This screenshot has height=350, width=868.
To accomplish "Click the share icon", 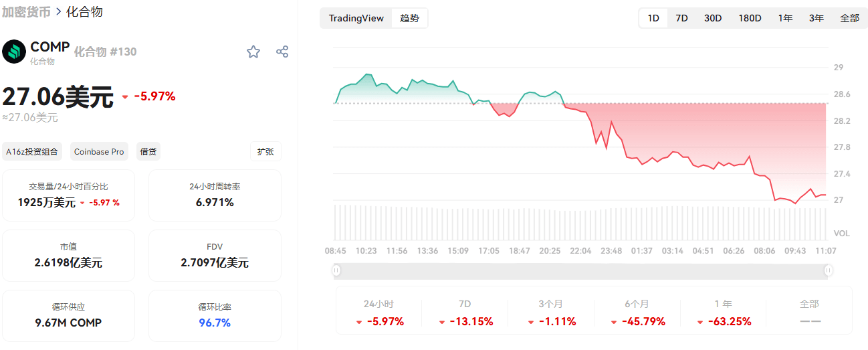I will (282, 52).
